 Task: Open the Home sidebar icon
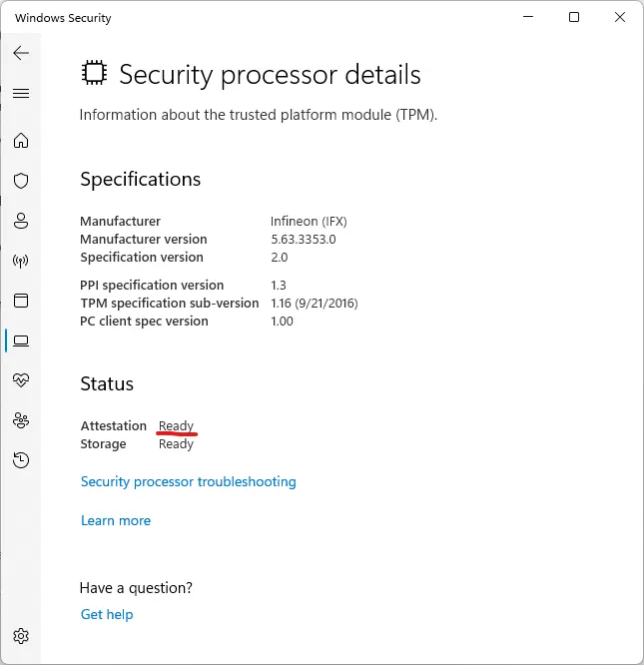click(21, 141)
